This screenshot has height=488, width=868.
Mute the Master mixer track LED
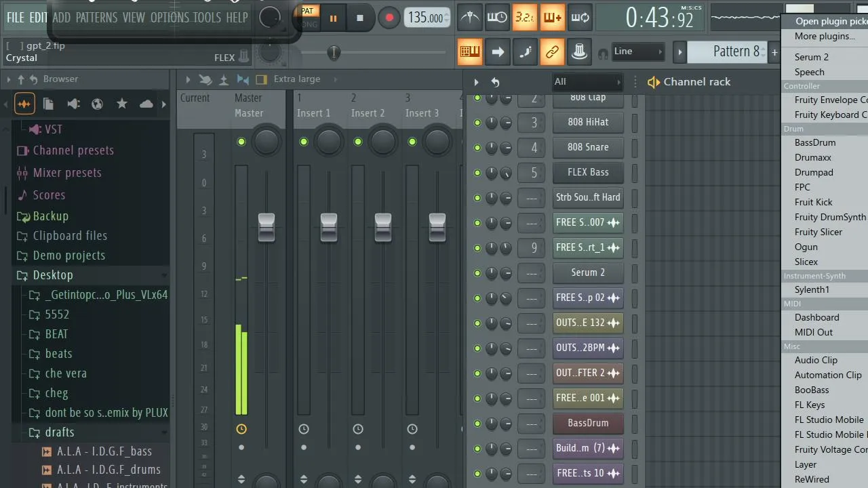241,142
